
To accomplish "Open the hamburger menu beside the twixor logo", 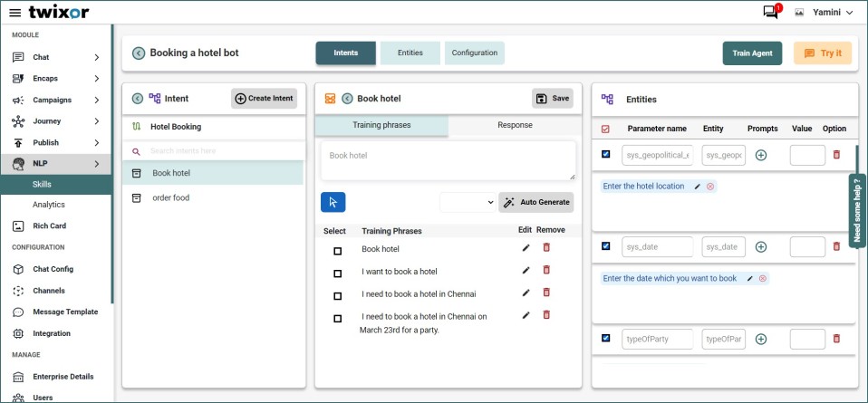I will click(14, 13).
